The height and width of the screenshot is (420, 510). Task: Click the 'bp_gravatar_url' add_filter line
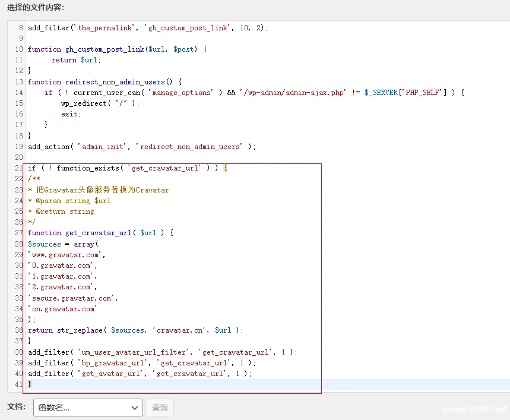pos(141,363)
